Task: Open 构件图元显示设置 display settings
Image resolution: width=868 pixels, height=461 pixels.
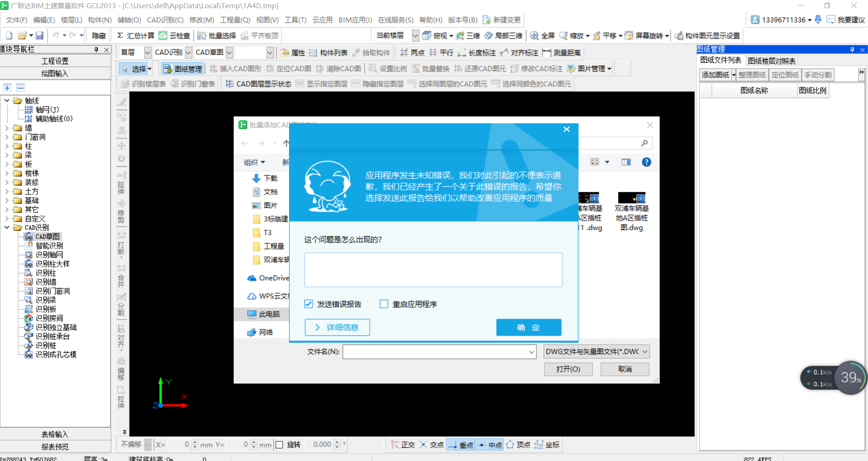Action: pyautogui.click(x=707, y=35)
